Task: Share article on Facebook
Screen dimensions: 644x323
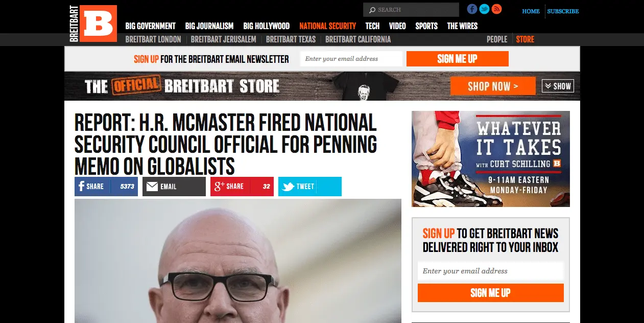Action: tap(106, 187)
